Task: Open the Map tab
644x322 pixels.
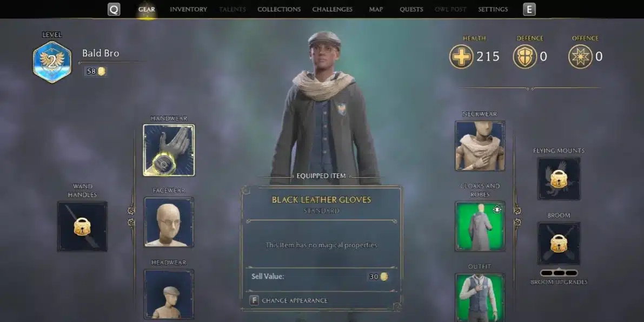Action: (376, 9)
